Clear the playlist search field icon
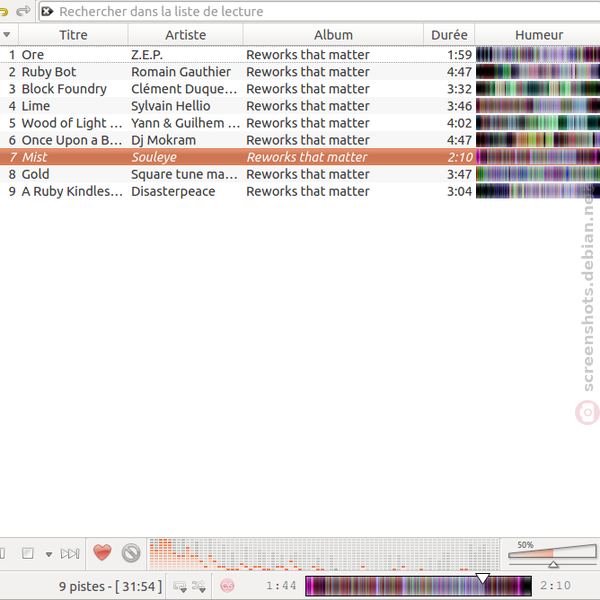Viewport: 600px width, 600px height. [47, 11]
